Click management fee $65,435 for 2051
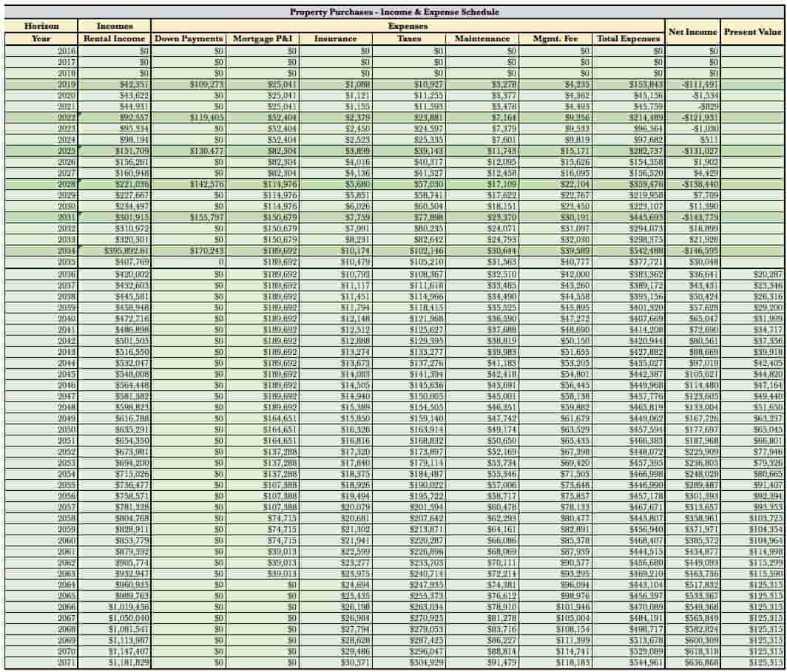787x672 pixels. pos(555,441)
